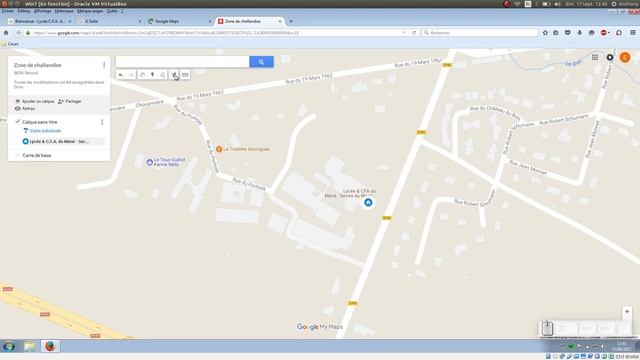Click La Toilette Dezinguee place marker

(219, 149)
